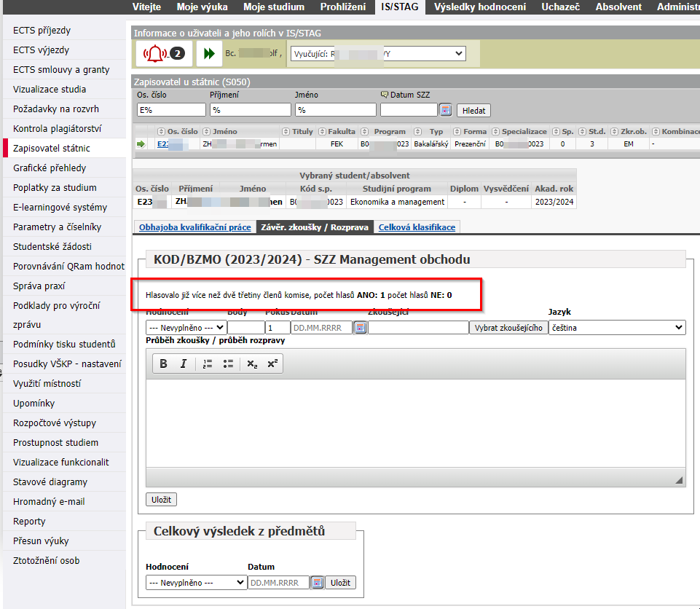Image resolution: width=700 pixels, height=609 pixels.
Task: Sort table by Forma column icon
Action: point(457,131)
